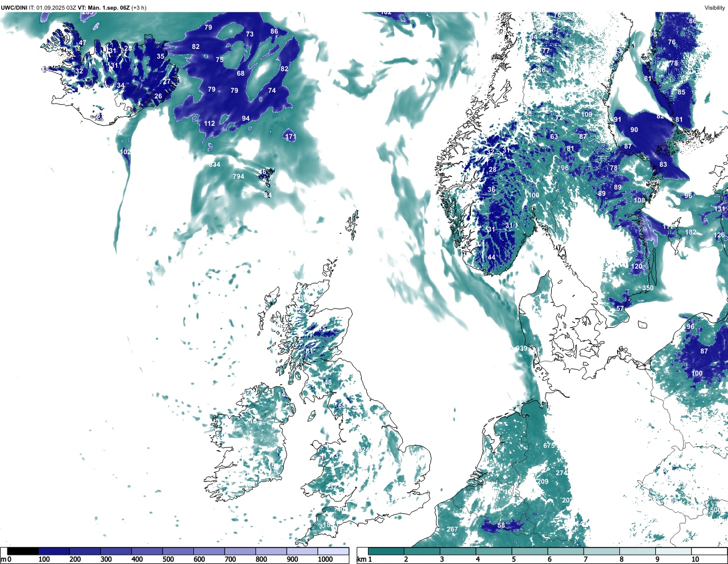
Task: Click the '58' value at the map's bottom edge
Action: point(501,525)
